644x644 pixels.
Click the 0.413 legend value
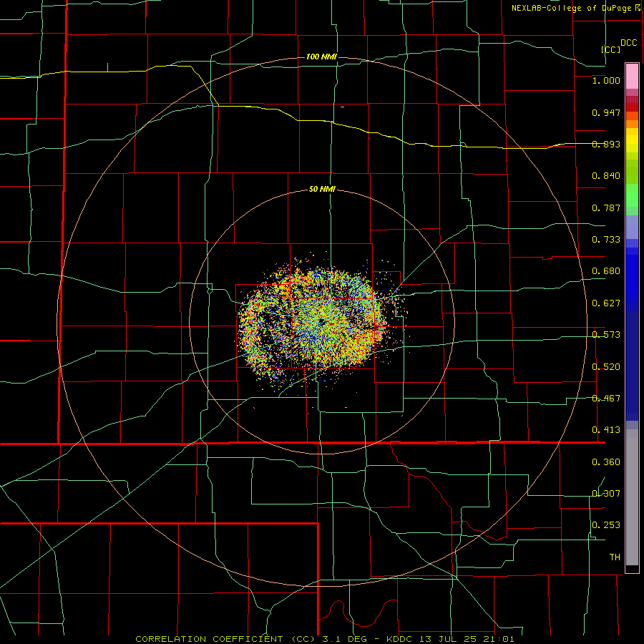pos(606,430)
